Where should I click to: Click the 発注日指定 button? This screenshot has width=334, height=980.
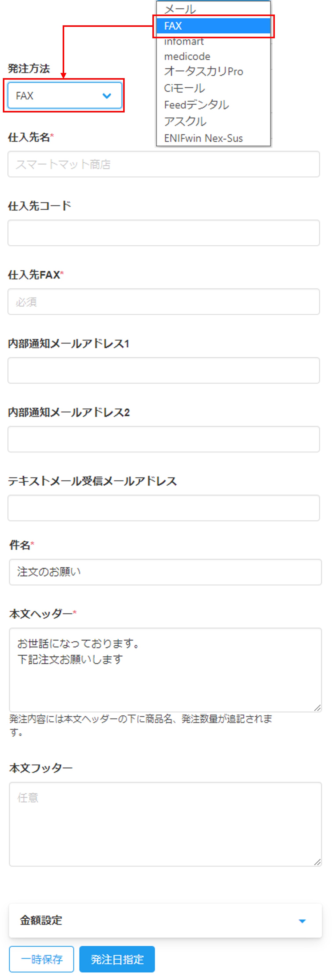point(117,959)
